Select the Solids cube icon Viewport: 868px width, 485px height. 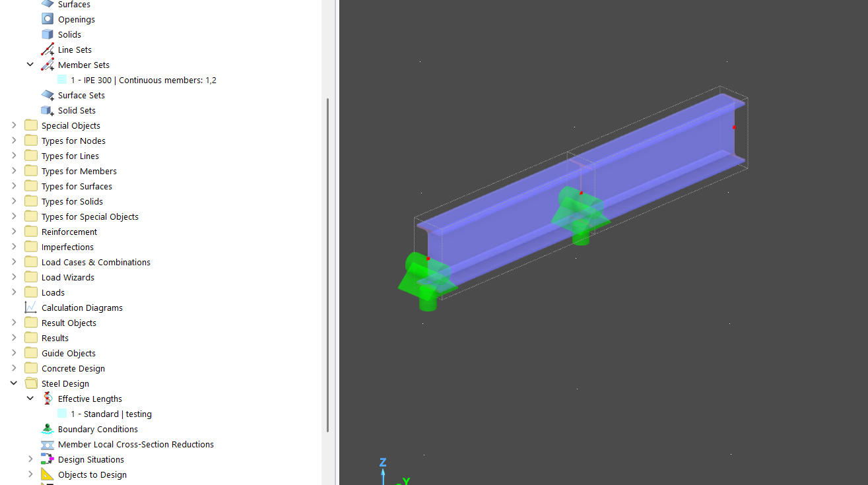tap(48, 34)
